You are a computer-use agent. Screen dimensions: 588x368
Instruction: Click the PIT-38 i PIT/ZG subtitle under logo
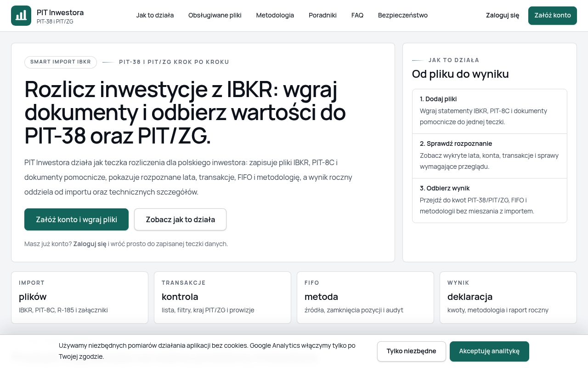55,22
